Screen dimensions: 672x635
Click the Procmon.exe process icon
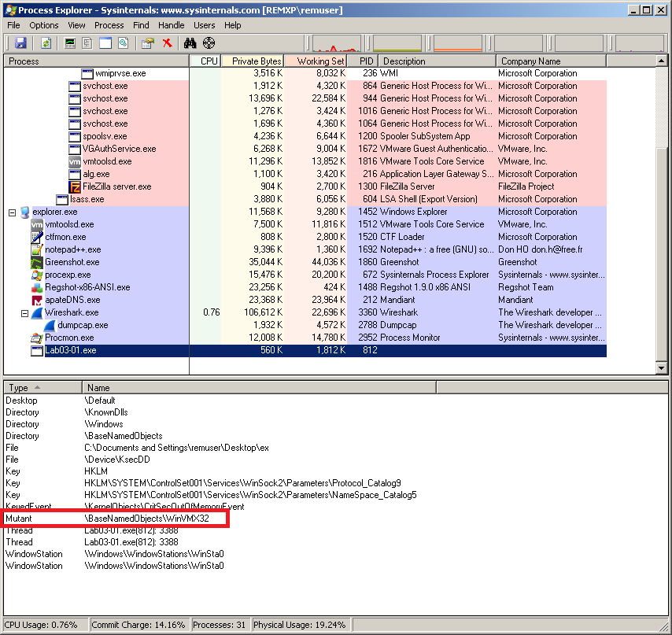coord(37,338)
